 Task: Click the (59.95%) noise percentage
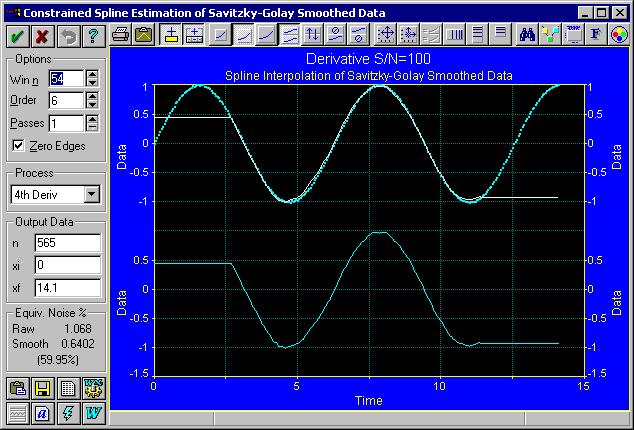(x=57, y=360)
